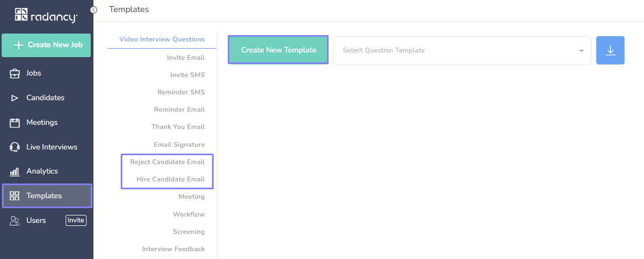The height and width of the screenshot is (259, 644).
Task: Collapse the sidebar with the arrow icon
Action: point(94,9)
